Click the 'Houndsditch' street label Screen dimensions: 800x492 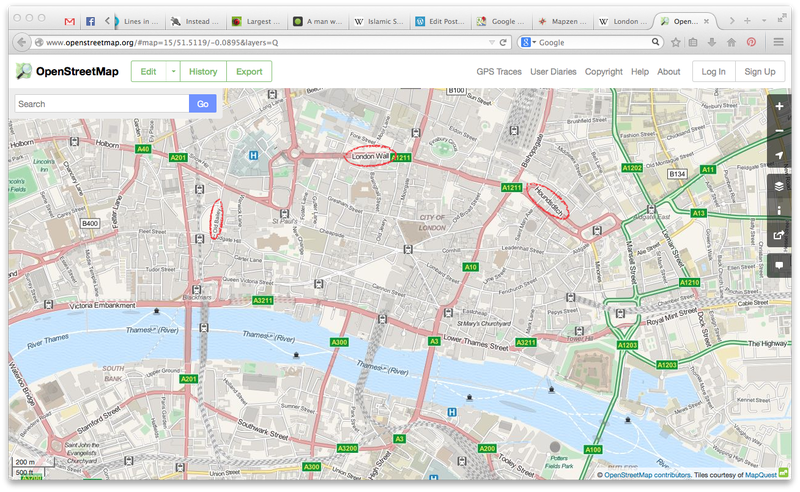549,201
